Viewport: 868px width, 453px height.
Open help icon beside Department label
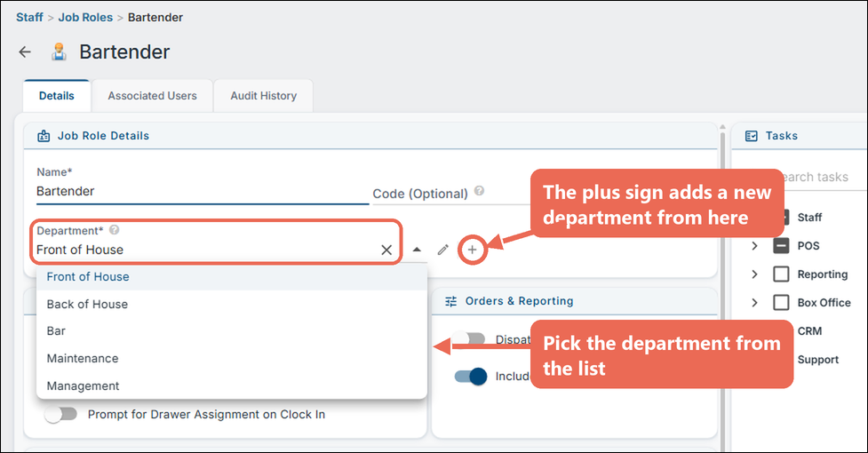coord(114,229)
